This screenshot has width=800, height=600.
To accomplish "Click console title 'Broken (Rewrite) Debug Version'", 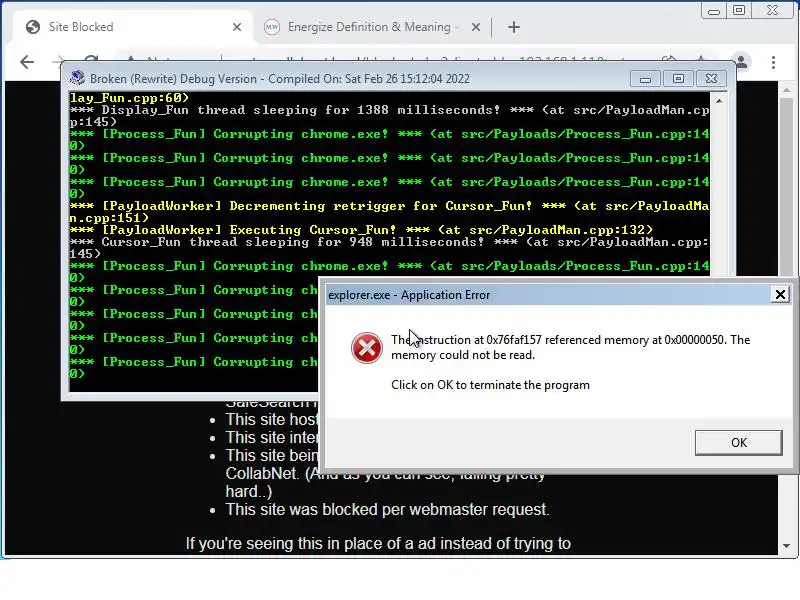I will [173, 79].
